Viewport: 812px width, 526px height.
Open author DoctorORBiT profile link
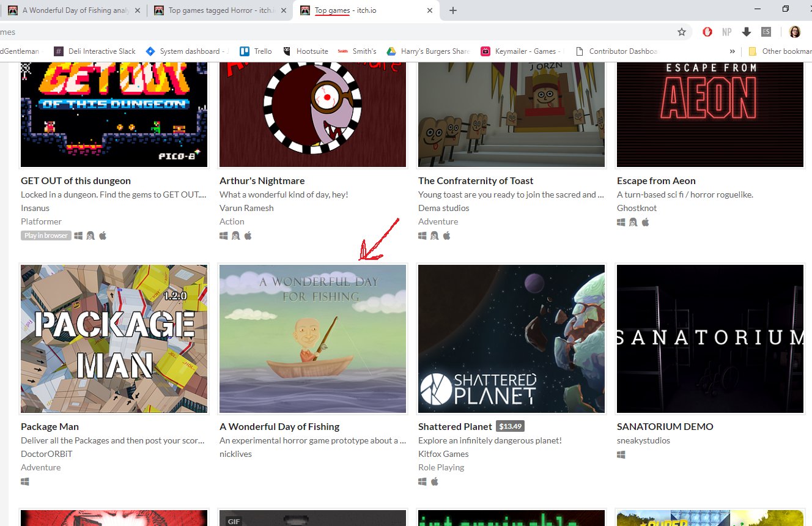point(46,454)
